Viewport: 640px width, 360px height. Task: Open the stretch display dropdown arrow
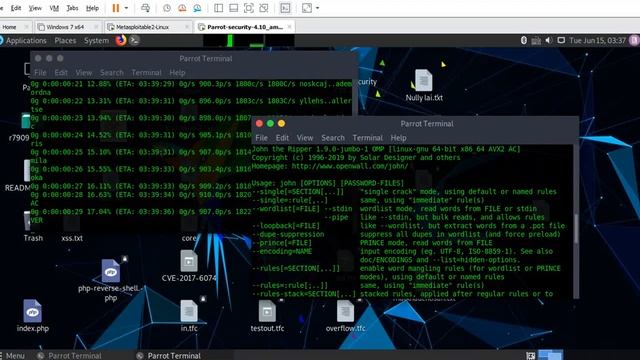pos(318,8)
